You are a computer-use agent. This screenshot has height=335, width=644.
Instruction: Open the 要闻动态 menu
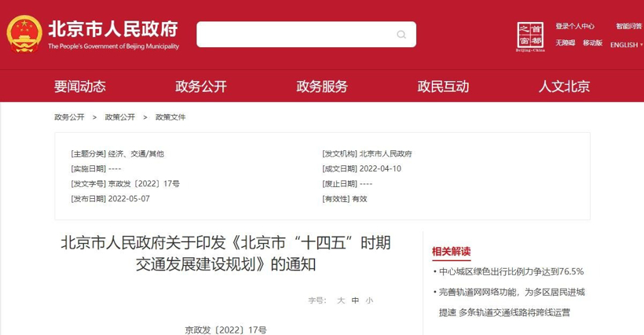[x=79, y=87]
